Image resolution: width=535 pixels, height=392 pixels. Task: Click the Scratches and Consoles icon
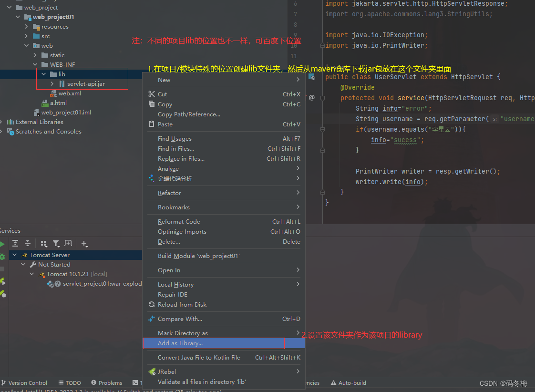pyautogui.click(x=10, y=131)
